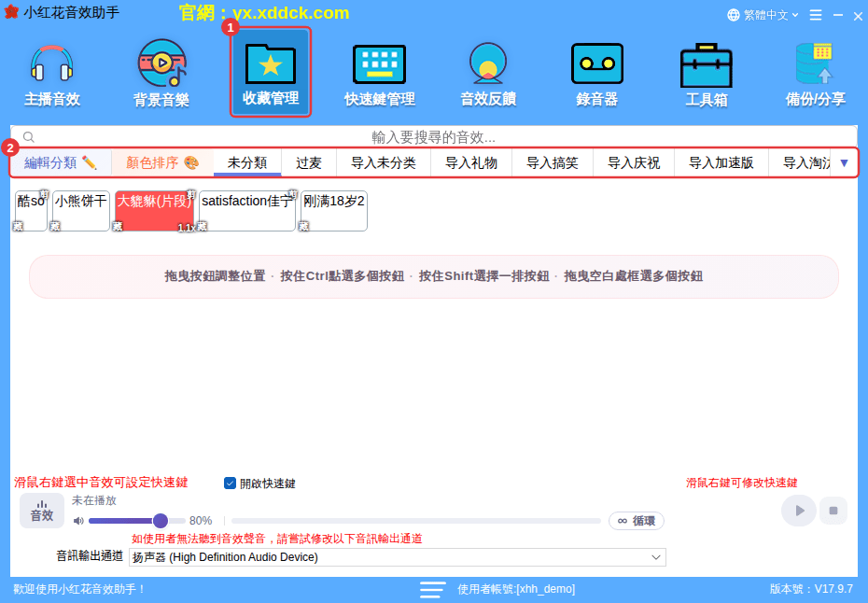Expand the category tabs overflow arrow
The width and height of the screenshot is (868, 603).
(844, 162)
